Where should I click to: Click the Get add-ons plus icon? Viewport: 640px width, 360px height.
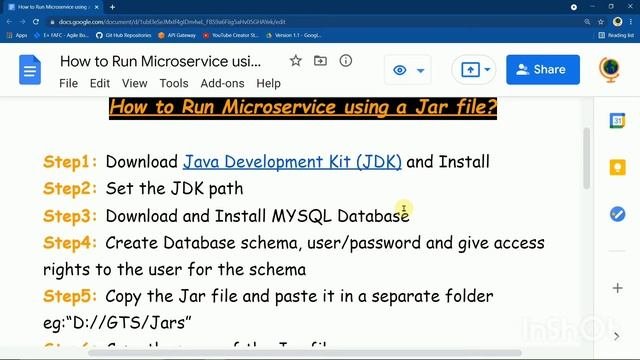click(x=617, y=288)
